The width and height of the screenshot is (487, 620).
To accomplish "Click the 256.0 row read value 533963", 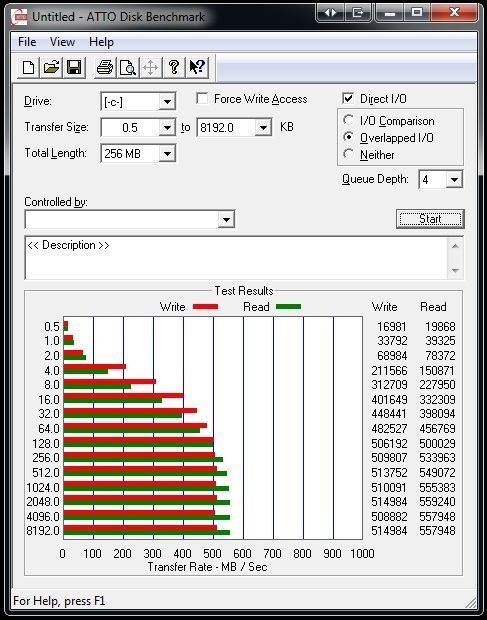I will [x=437, y=458].
